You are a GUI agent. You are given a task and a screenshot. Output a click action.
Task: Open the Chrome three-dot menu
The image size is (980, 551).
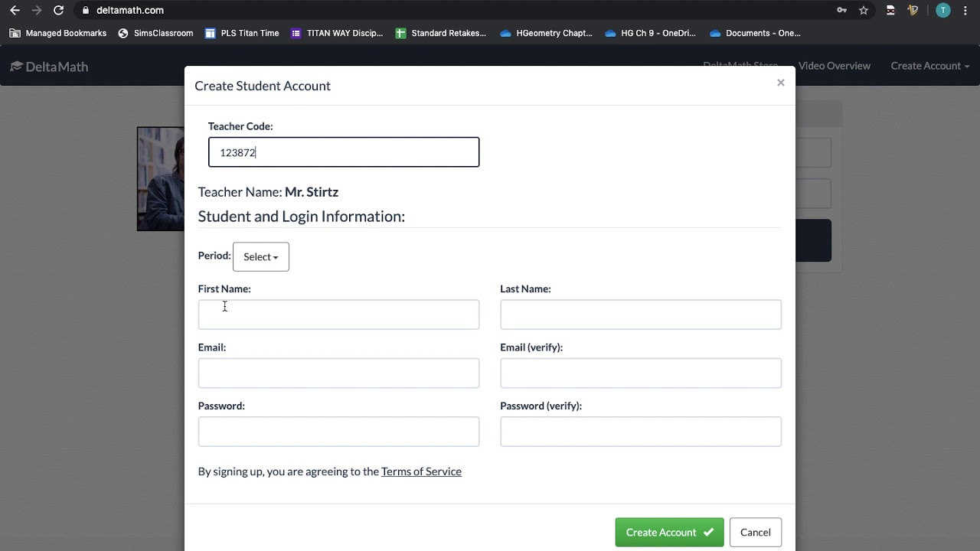point(965,11)
